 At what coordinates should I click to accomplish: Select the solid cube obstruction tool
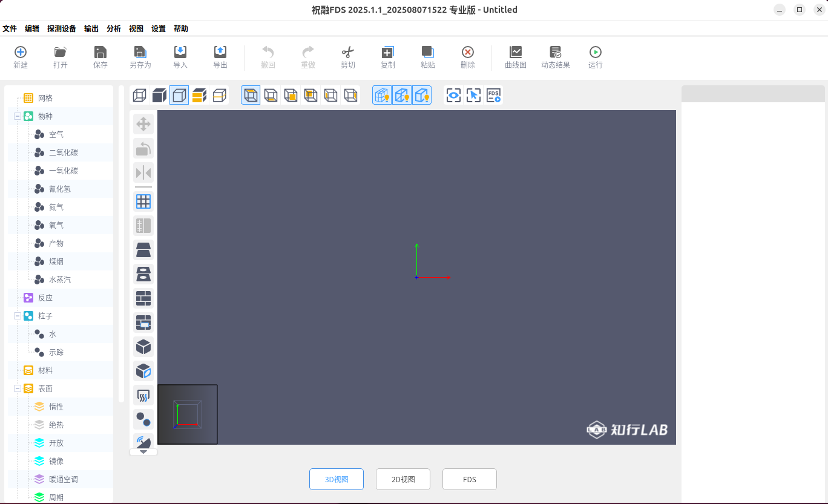click(x=143, y=347)
